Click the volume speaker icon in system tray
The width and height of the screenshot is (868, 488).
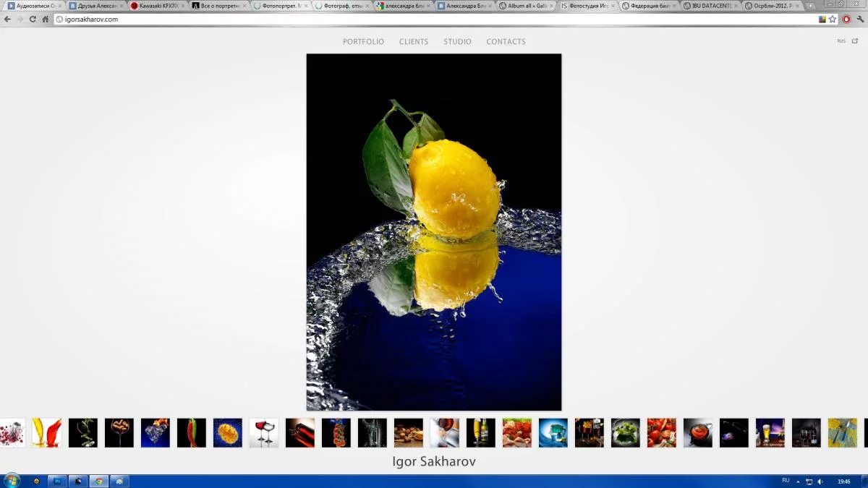pyautogui.click(x=820, y=481)
